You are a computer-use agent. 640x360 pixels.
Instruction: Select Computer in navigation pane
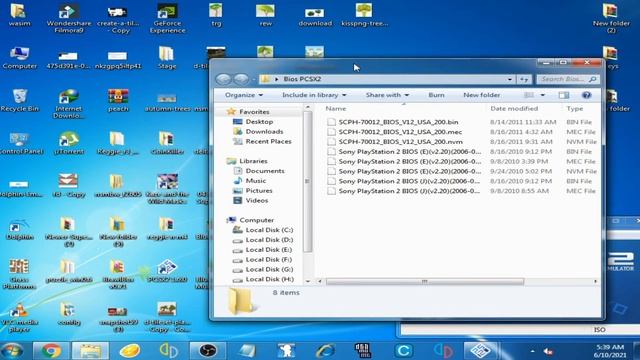pyautogui.click(x=256, y=220)
